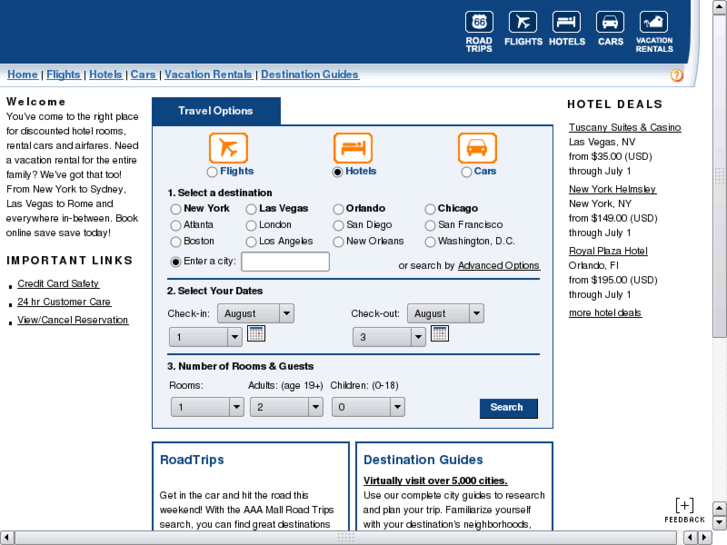Select the Cars radio button

[466, 172]
